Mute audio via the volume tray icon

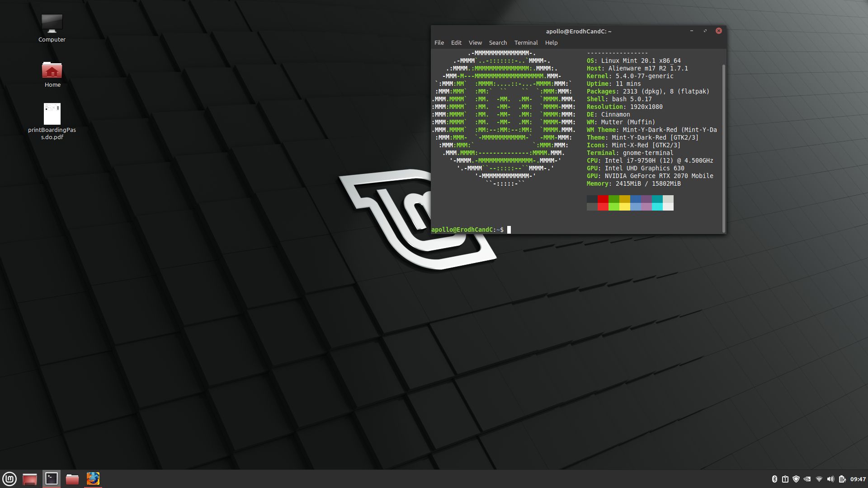[x=831, y=479]
